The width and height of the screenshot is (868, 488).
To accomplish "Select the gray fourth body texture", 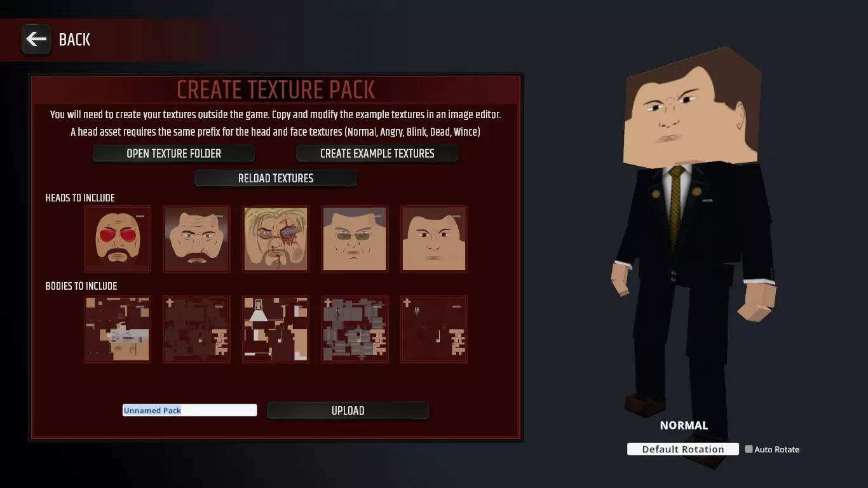I will pos(355,329).
